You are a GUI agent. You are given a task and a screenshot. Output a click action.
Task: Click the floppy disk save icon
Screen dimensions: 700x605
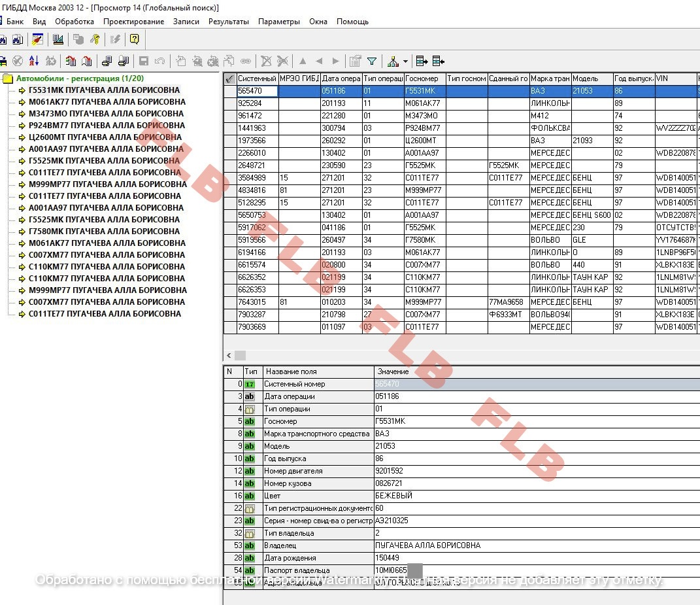click(x=144, y=61)
